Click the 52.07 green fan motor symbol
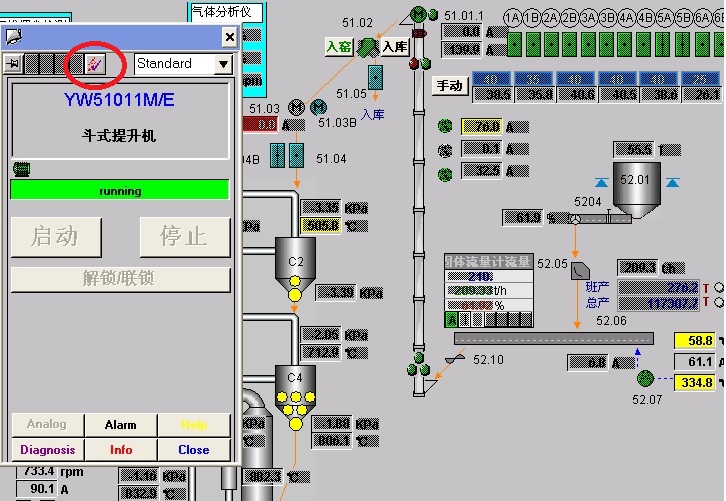Image resolution: width=726 pixels, height=501 pixels. coord(645,377)
